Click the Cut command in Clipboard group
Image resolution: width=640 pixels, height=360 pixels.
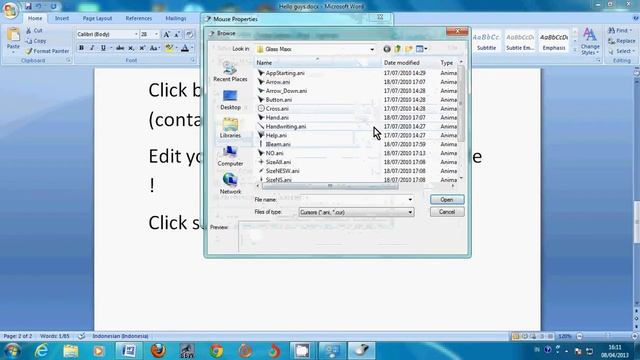34,31
